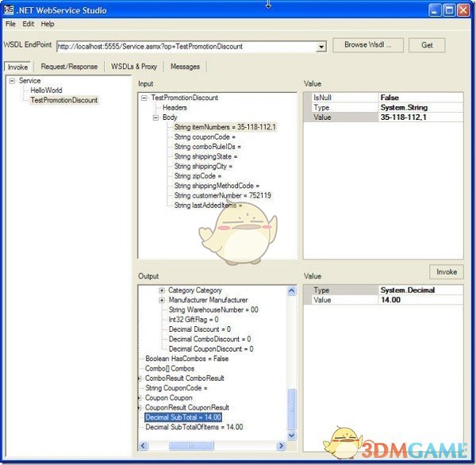The width and height of the screenshot is (476, 465).
Task: Expand the Category Category output node
Action: (162, 290)
